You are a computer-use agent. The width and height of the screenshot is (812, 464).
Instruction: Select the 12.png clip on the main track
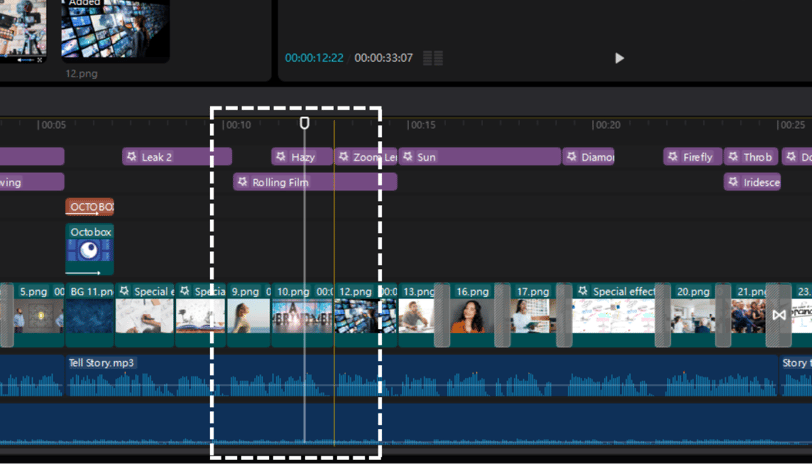366,314
